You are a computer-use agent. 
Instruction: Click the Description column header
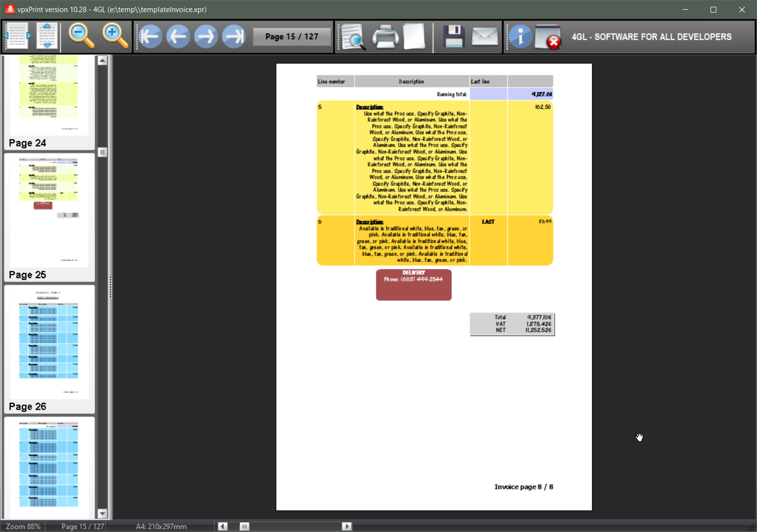click(412, 81)
